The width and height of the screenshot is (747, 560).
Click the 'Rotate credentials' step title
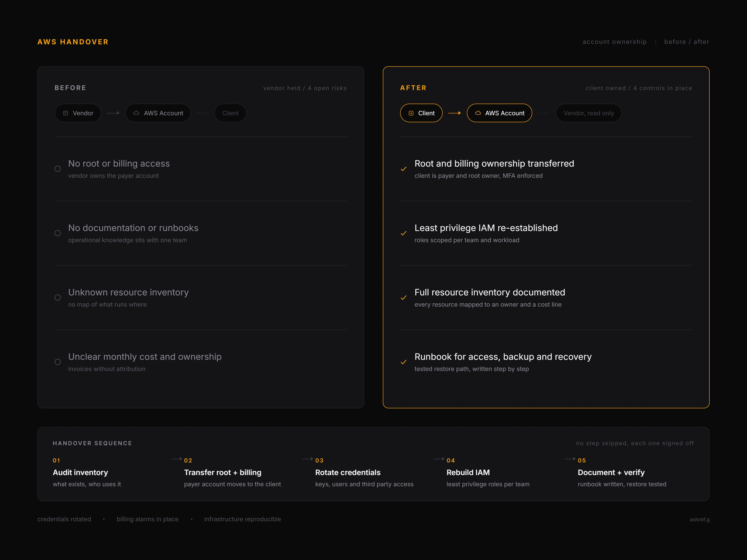[x=348, y=472]
